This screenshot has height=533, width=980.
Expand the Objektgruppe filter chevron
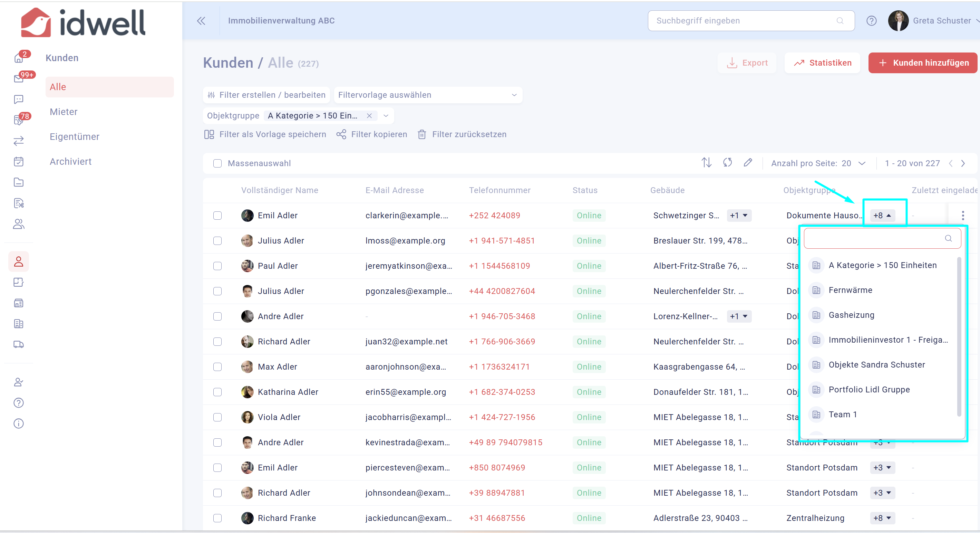tap(386, 116)
